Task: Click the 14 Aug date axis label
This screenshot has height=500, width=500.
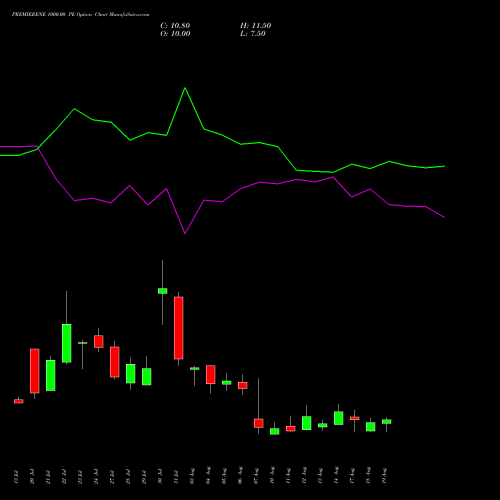Action: (336, 476)
